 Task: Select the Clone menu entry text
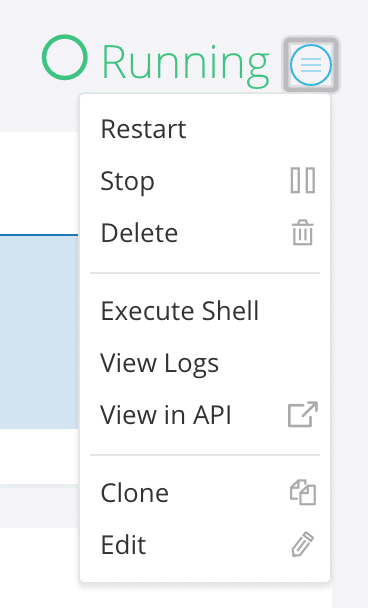click(x=135, y=493)
